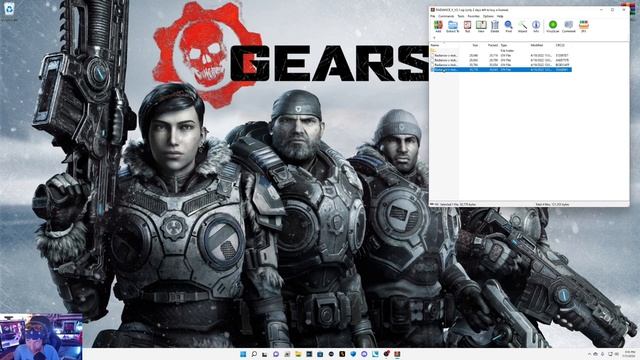The image size is (640, 360).
Task: Show hidden system tray icons
Action: coord(589,354)
